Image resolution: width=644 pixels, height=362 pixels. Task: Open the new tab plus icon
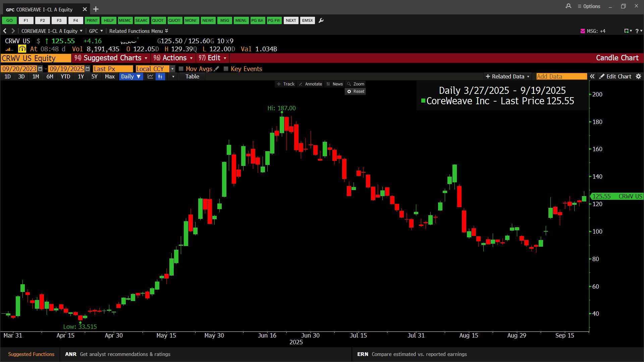pos(96,9)
